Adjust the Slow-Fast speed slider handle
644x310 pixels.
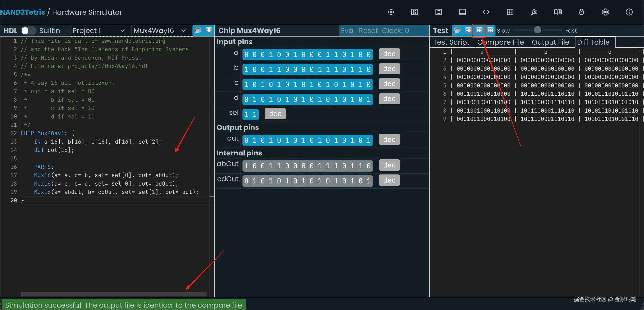(537, 30)
